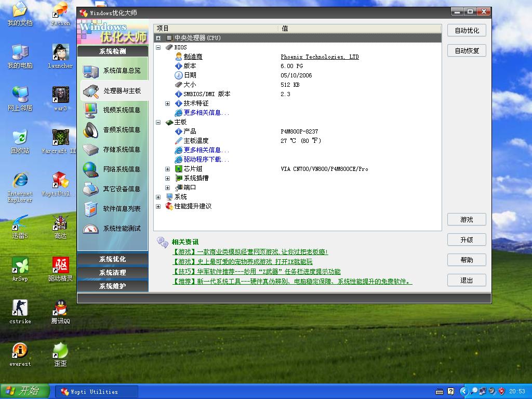
Task: Expand 性能提升建议 tree node
Action: [x=158, y=206]
